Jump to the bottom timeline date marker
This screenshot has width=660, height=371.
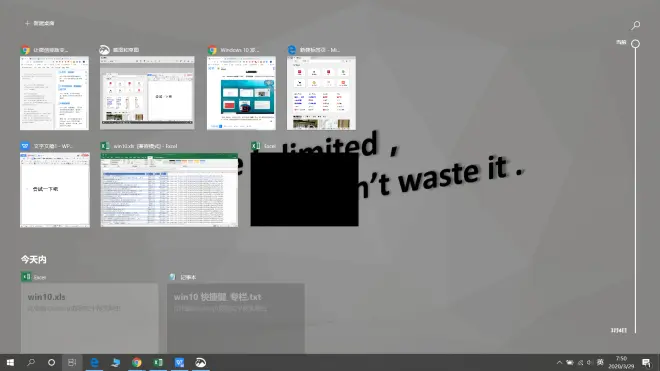coord(619,331)
